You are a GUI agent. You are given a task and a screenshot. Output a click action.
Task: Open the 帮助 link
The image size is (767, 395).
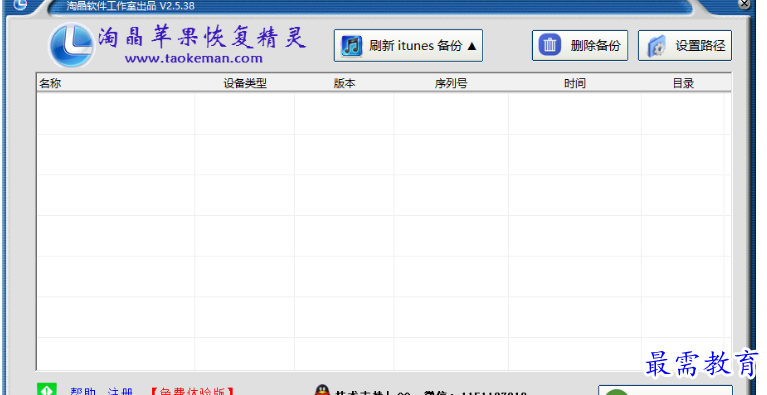pos(83,391)
